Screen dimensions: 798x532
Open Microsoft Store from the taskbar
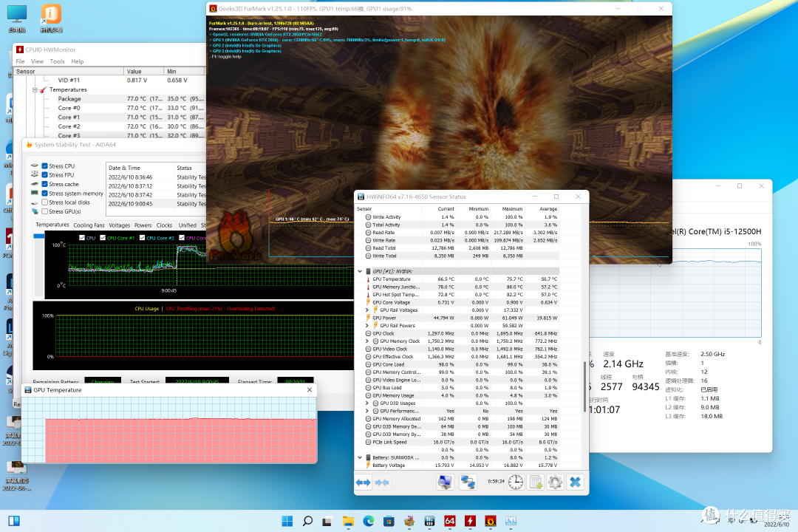(389, 521)
